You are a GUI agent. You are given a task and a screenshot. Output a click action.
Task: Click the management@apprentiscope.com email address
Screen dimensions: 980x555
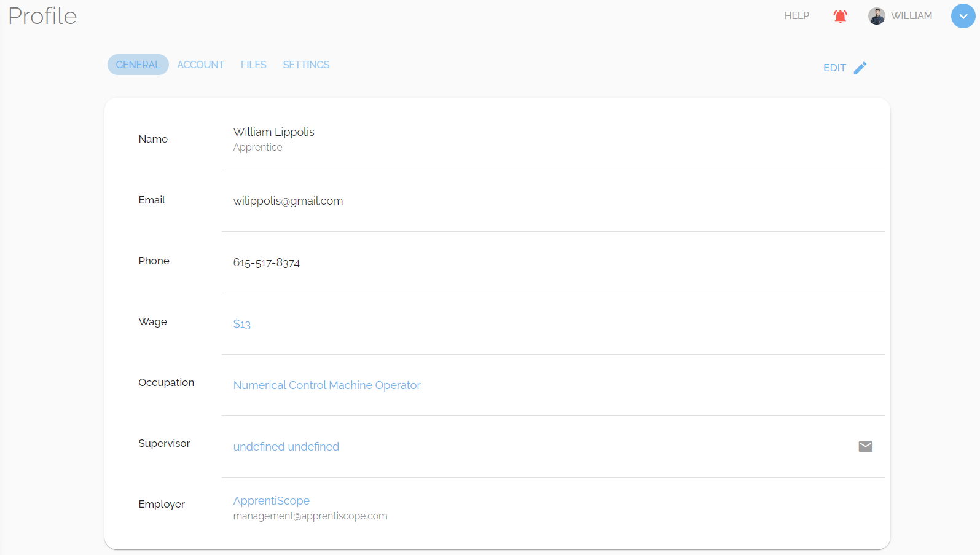point(310,516)
